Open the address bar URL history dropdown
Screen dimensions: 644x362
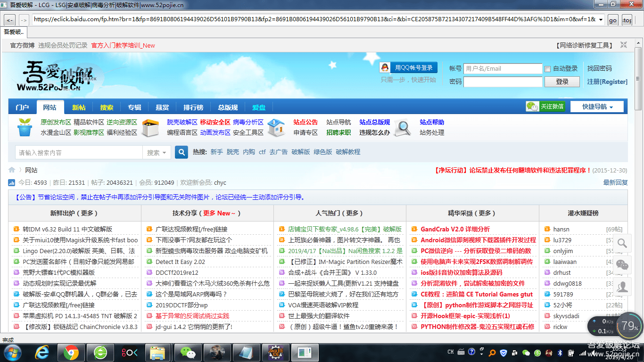click(x=600, y=20)
